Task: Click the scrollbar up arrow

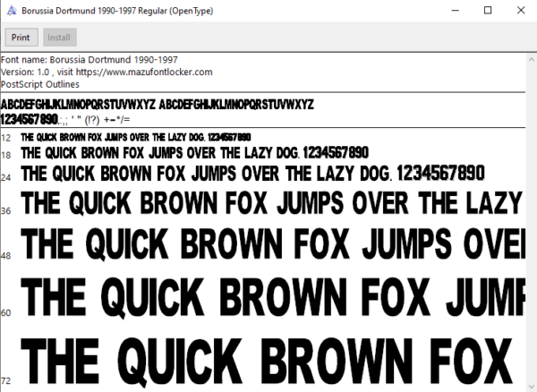Action: click(531, 60)
